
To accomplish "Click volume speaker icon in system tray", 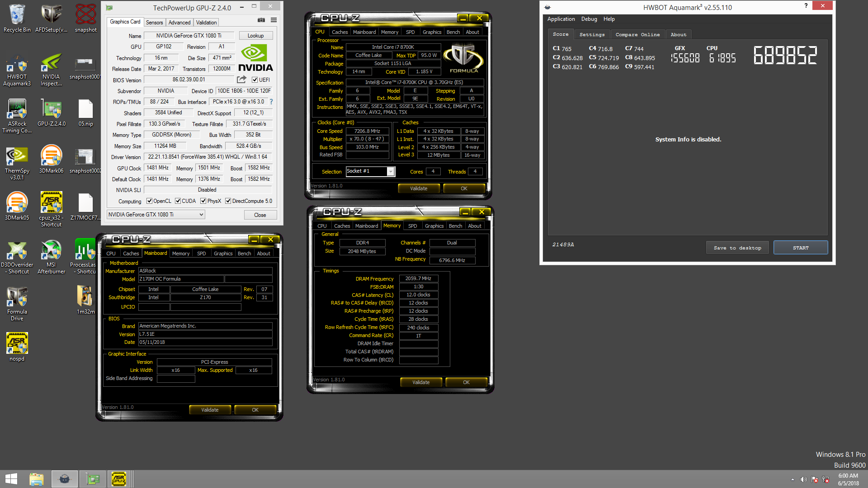I will point(803,479).
